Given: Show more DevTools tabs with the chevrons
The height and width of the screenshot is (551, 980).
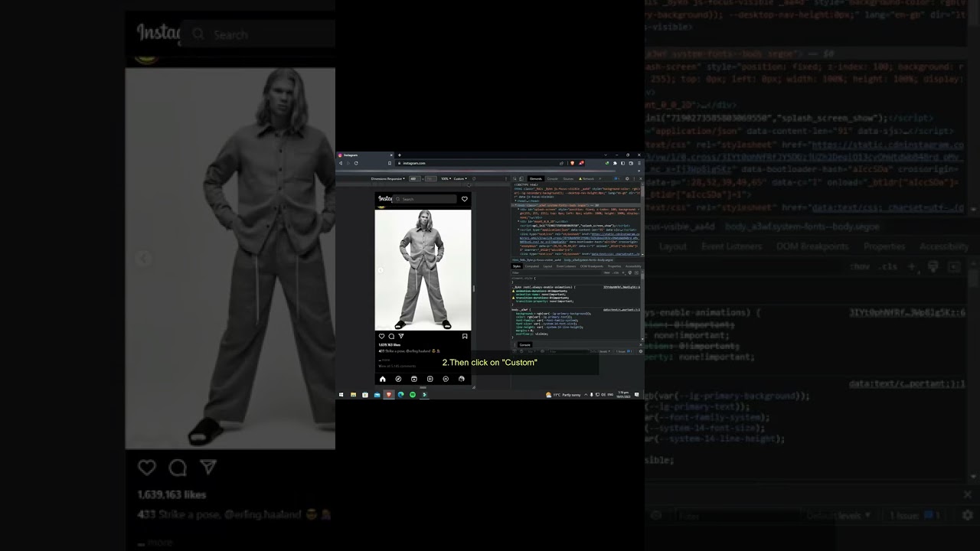Looking at the screenshot, I should 600,179.
